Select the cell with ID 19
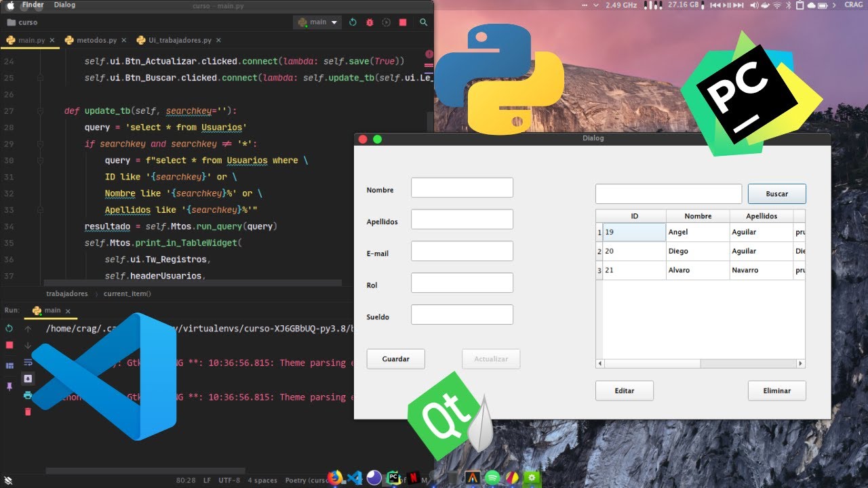This screenshot has width=868, height=488. coord(635,232)
